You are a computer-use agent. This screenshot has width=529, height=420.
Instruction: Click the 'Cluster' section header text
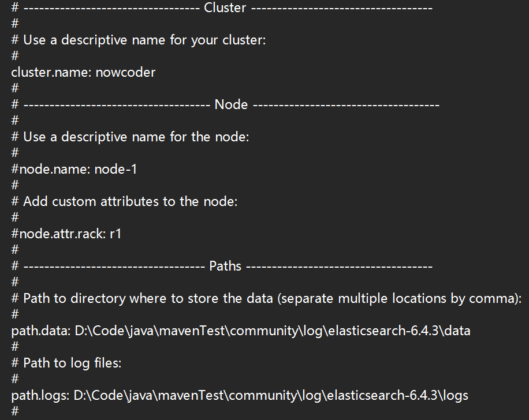225,8
